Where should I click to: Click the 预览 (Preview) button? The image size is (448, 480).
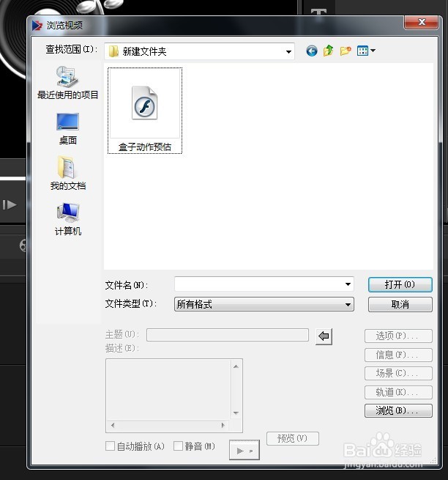coord(292,438)
